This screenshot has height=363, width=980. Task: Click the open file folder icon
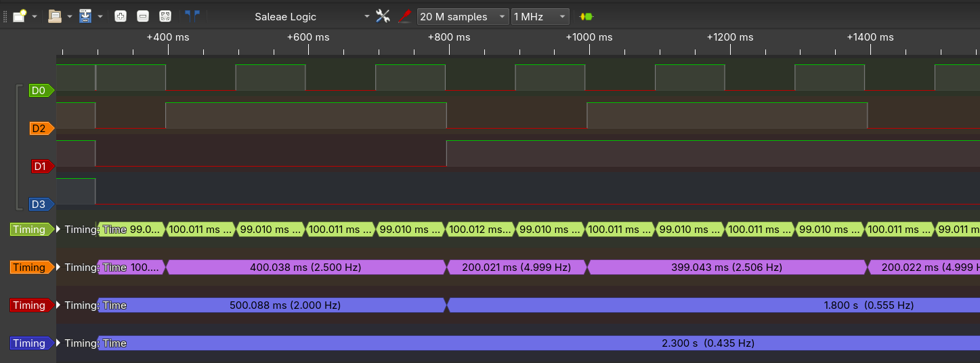point(55,16)
